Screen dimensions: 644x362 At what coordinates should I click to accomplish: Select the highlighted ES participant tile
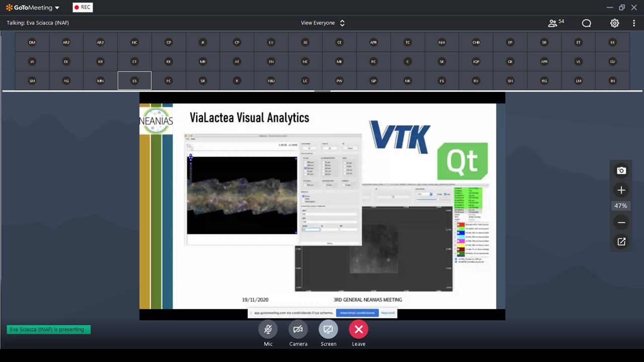click(x=134, y=81)
